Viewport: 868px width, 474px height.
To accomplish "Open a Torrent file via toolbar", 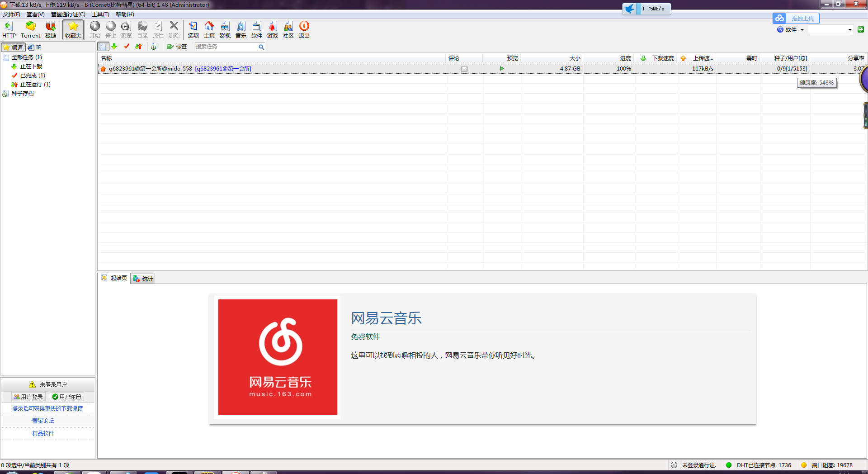I will tap(30, 29).
